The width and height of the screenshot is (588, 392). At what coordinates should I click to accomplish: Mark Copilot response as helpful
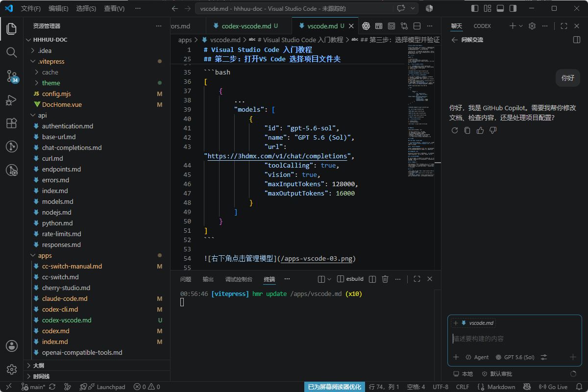click(x=480, y=130)
